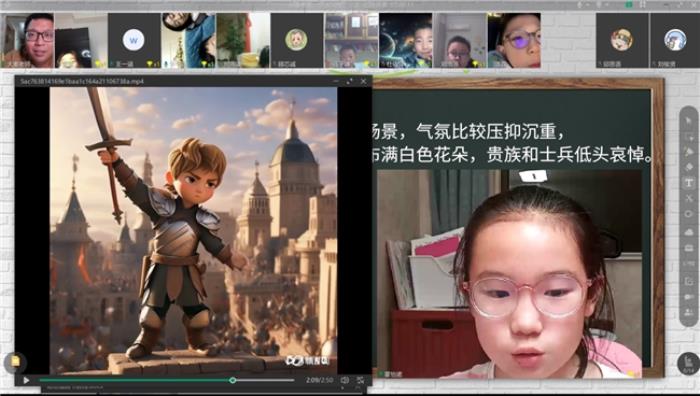The image size is (700, 396).
Task: Maximize the mp4 video player window
Action: (350, 81)
